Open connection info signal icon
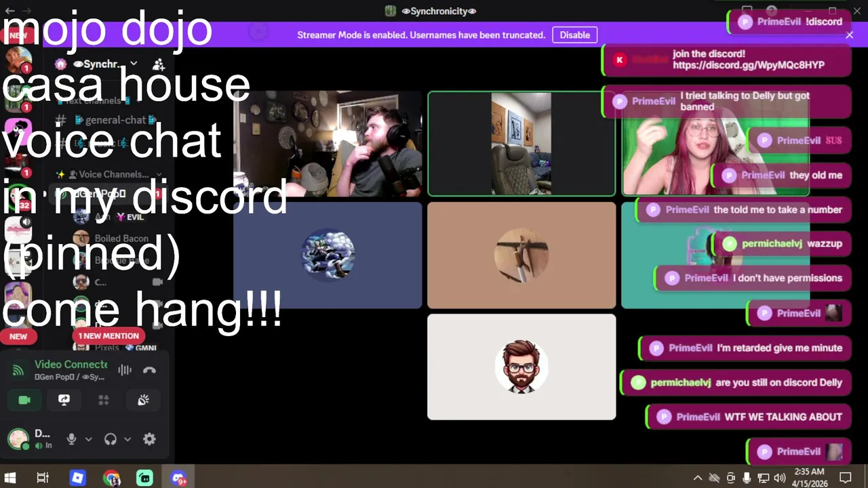Screen dimensions: 868x488 pos(18,370)
